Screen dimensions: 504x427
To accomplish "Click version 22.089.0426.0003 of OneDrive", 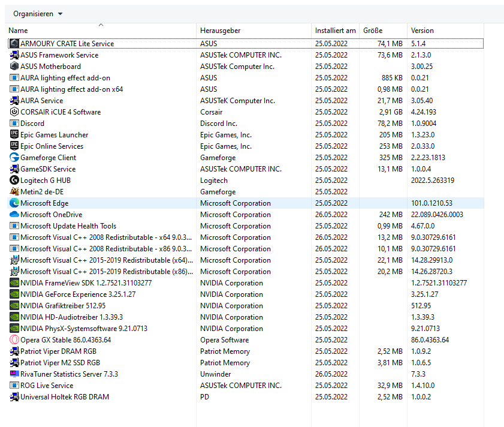I will click(x=437, y=214).
